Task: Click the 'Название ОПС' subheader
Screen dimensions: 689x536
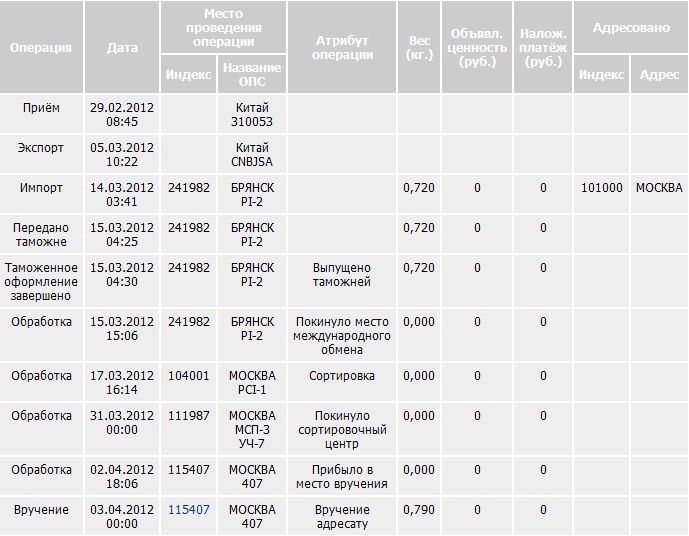Action: [252, 74]
